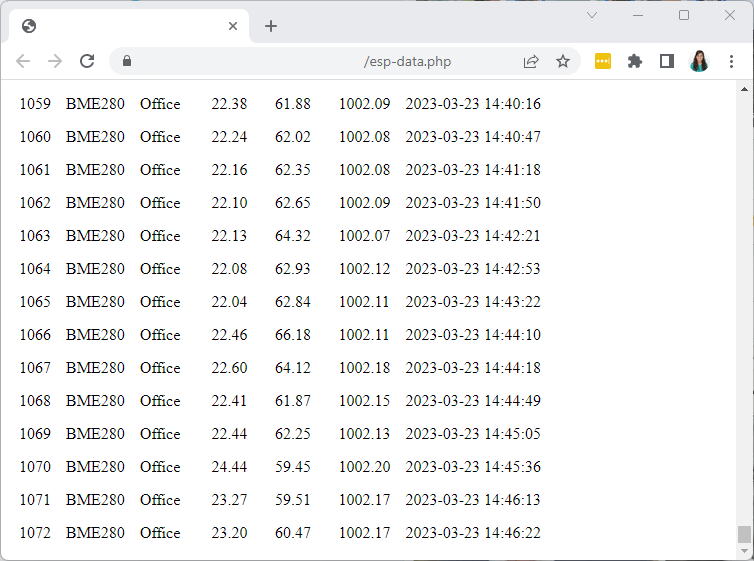Click the forward navigation arrow

pos(55,61)
